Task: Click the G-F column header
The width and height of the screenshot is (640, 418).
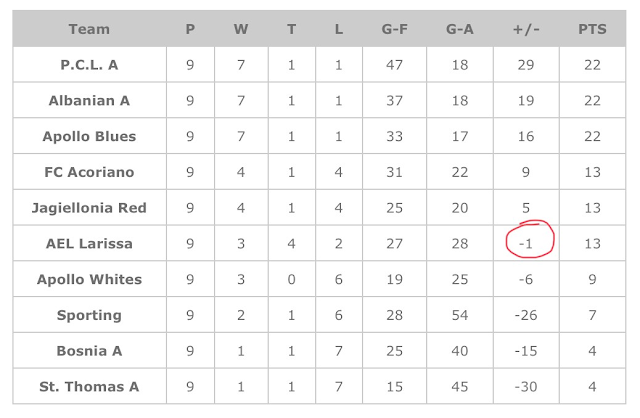Action: point(394,29)
